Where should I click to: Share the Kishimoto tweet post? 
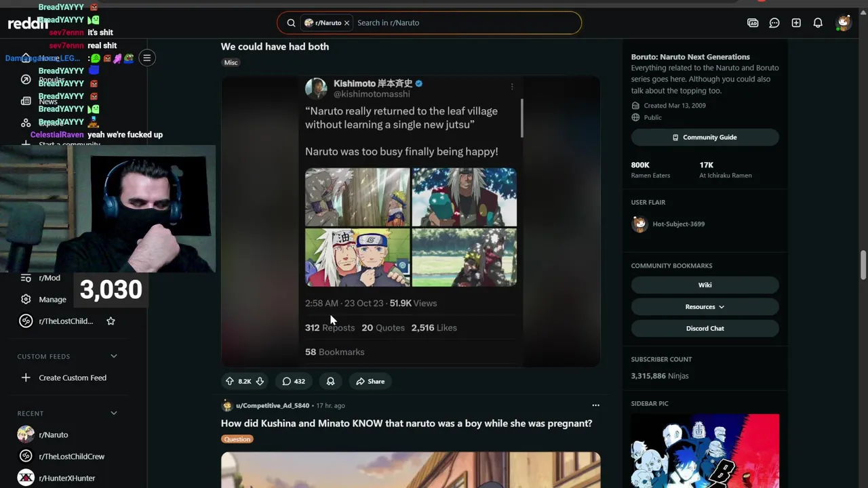370,381
